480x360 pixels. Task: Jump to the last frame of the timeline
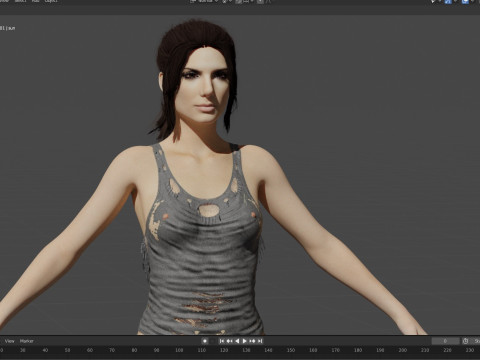260,341
